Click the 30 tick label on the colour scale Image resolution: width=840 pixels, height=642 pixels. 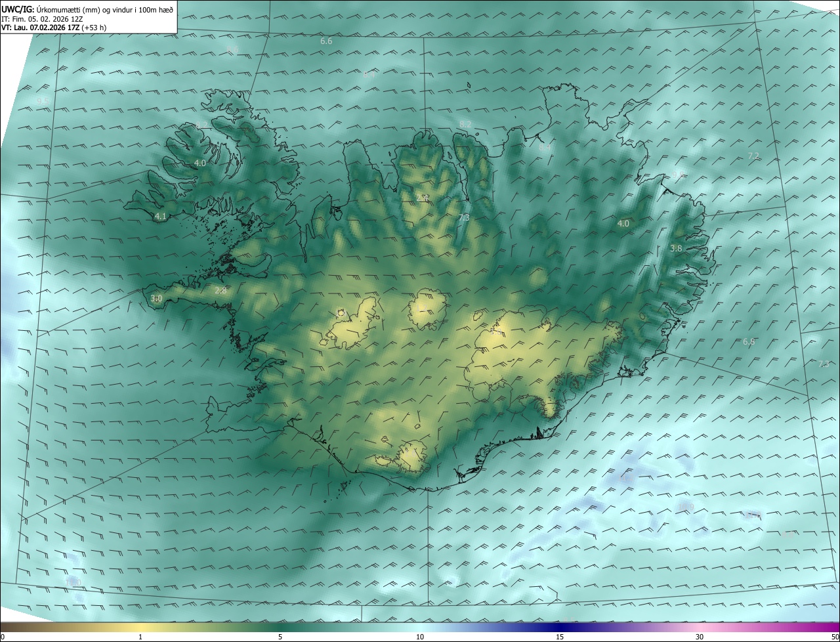click(700, 637)
